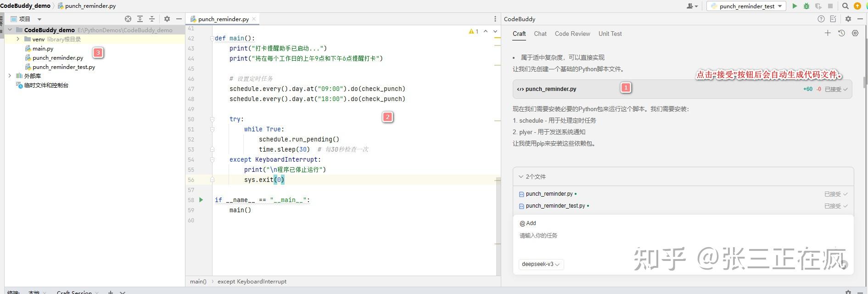Click the orange IDE update arrow icon
Image resolution: width=868 pixels, height=294 pixels.
click(x=857, y=6)
